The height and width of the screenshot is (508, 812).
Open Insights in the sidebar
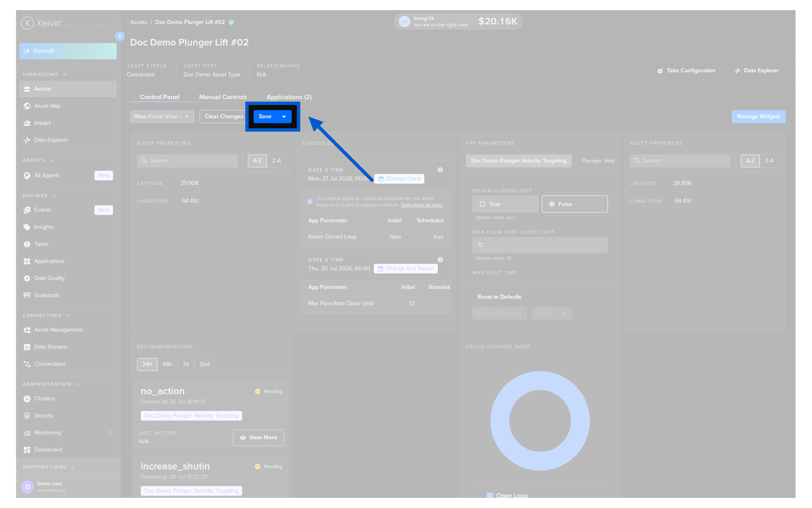pos(68,227)
